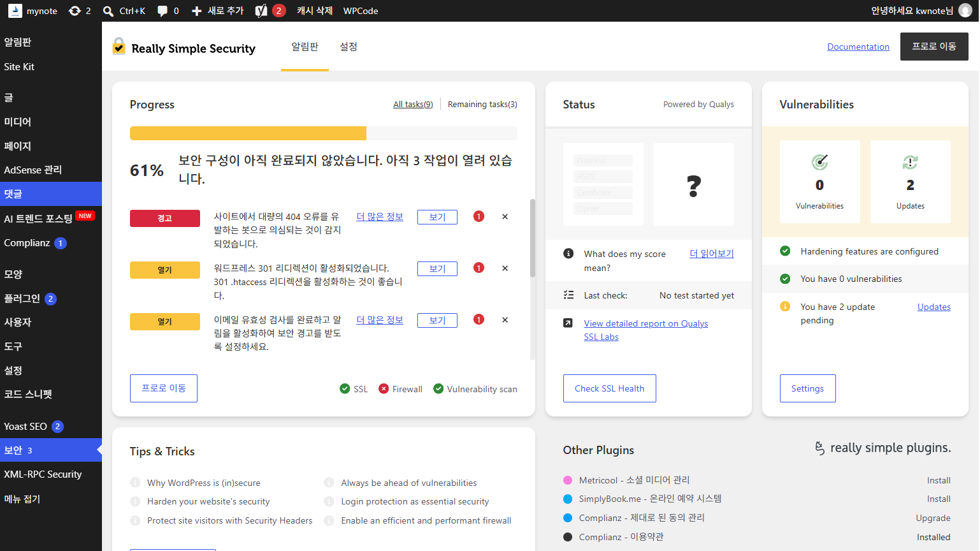The width and height of the screenshot is (980, 551).
Task: Select the 알림판 tab in plugin header
Action: tap(305, 47)
